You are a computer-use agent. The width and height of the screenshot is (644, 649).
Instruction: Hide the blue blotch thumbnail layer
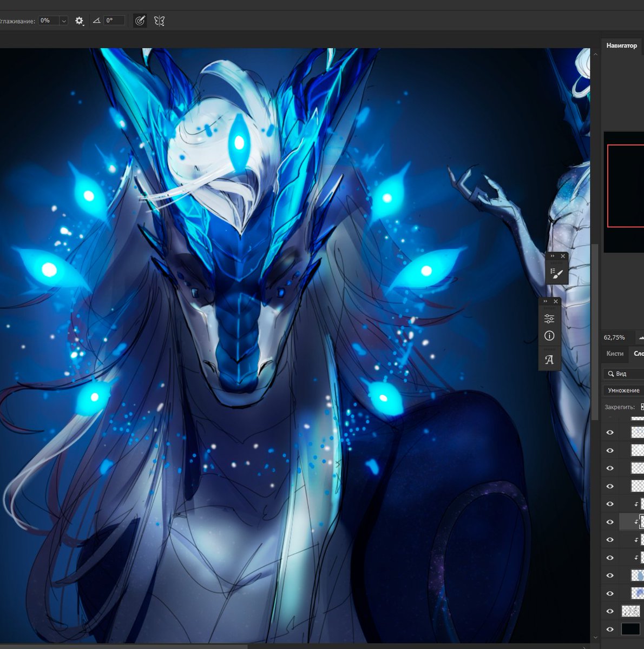(x=610, y=593)
